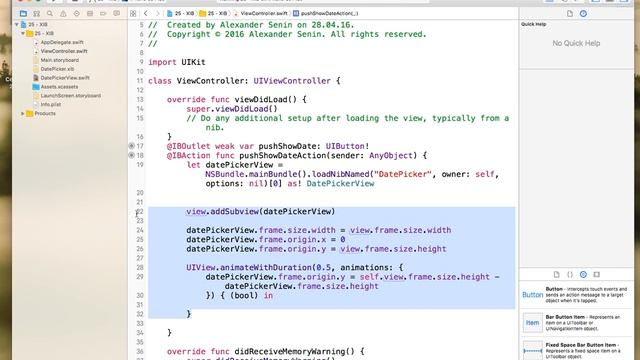Show the Code Snippet library
The image size is (640, 360).
(x=570, y=274)
